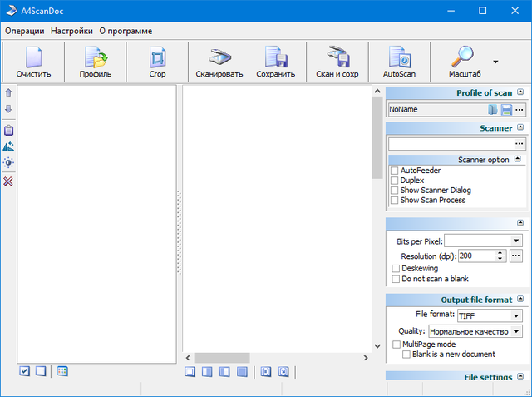The image size is (532, 397).
Task: Click the rotate/flip icon in left sidebar
Action: tap(8, 146)
